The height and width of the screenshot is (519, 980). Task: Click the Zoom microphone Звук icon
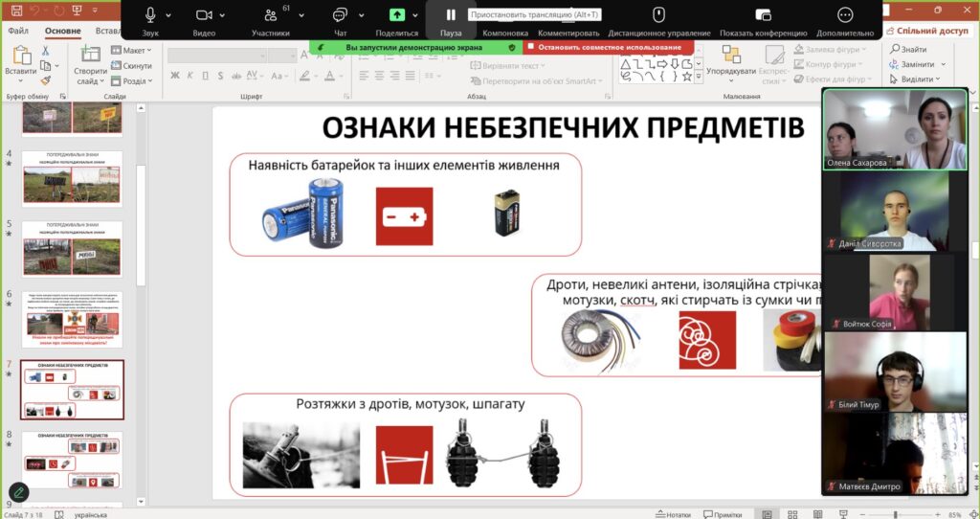150,15
